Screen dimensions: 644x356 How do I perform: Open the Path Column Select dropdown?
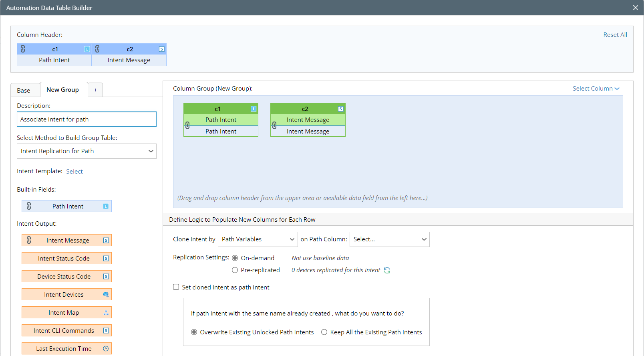[x=389, y=239]
